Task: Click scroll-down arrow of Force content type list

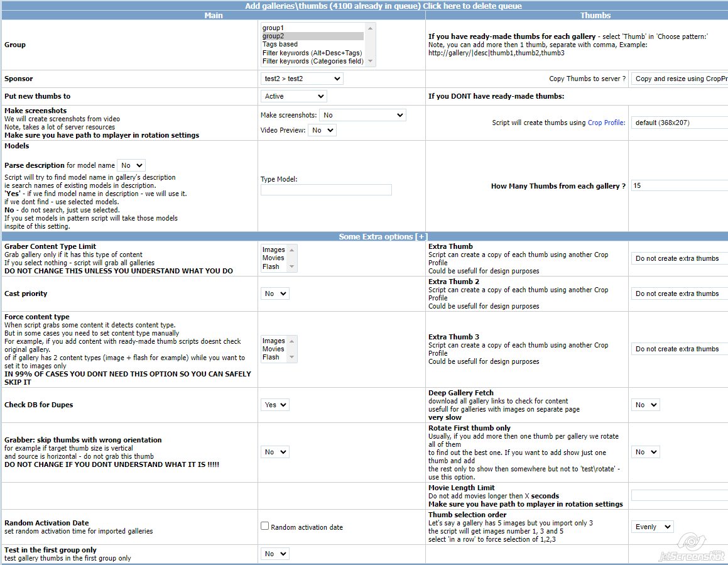Action: (x=292, y=358)
